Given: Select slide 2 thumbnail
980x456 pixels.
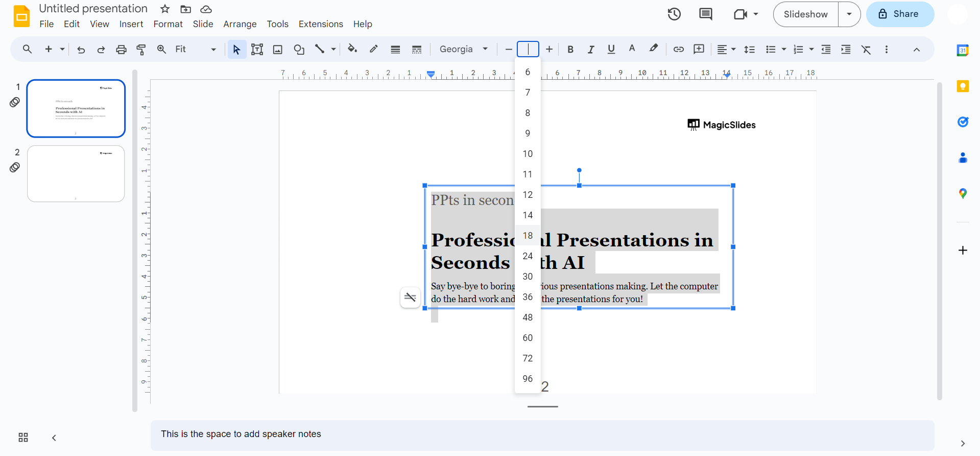Looking at the screenshot, I should (x=76, y=174).
